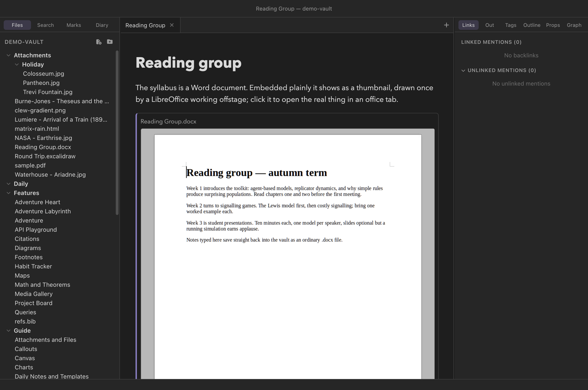Viewport: 588px width, 390px height.
Task: Open the Burne-Jones Theseus file
Action: pyautogui.click(x=62, y=101)
